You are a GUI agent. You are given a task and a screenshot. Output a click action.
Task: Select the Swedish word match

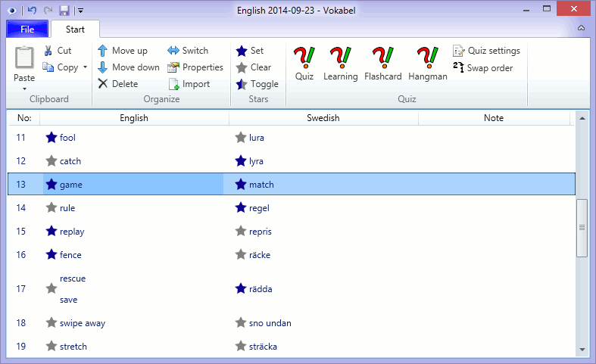pos(261,185)
